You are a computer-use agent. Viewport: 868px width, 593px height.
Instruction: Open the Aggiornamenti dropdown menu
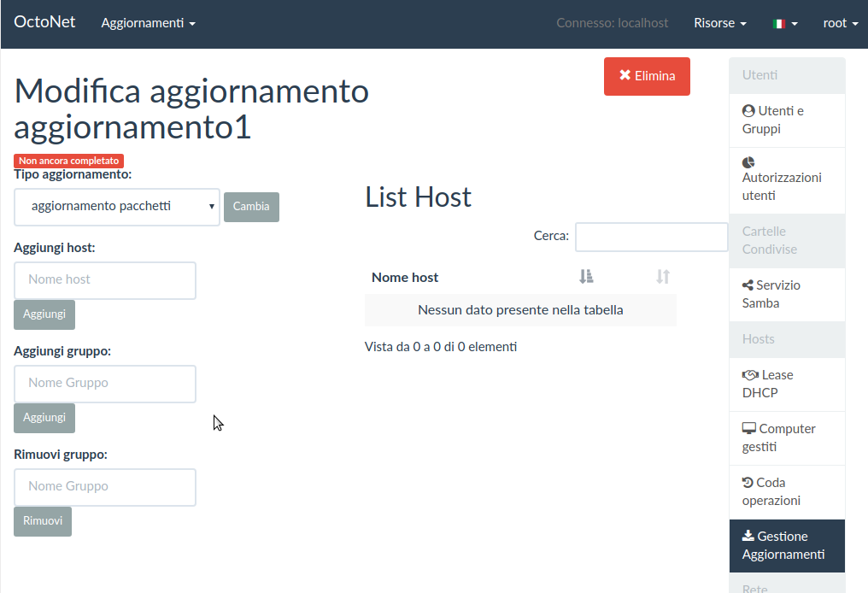click(149, 23)
